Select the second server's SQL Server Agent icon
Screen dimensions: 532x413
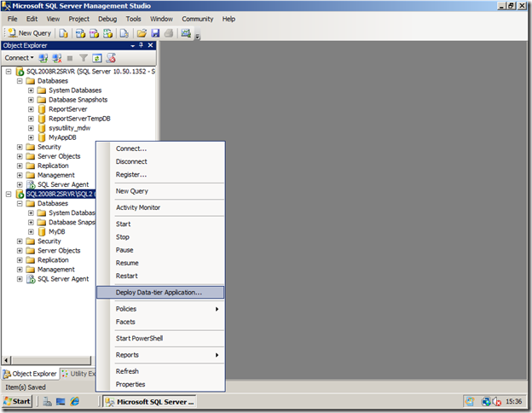31,279
